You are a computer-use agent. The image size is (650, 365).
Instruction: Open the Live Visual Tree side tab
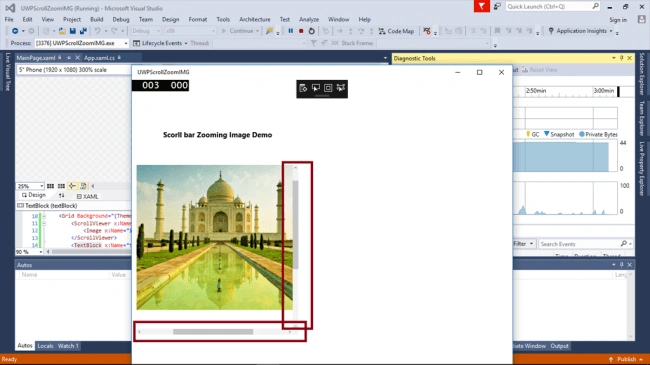point(7,72)
